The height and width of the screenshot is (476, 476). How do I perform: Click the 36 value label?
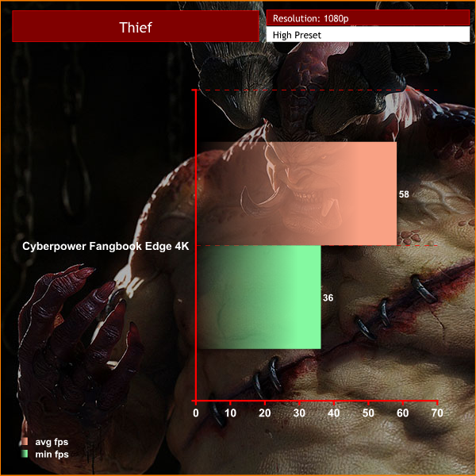pos(328,297)
